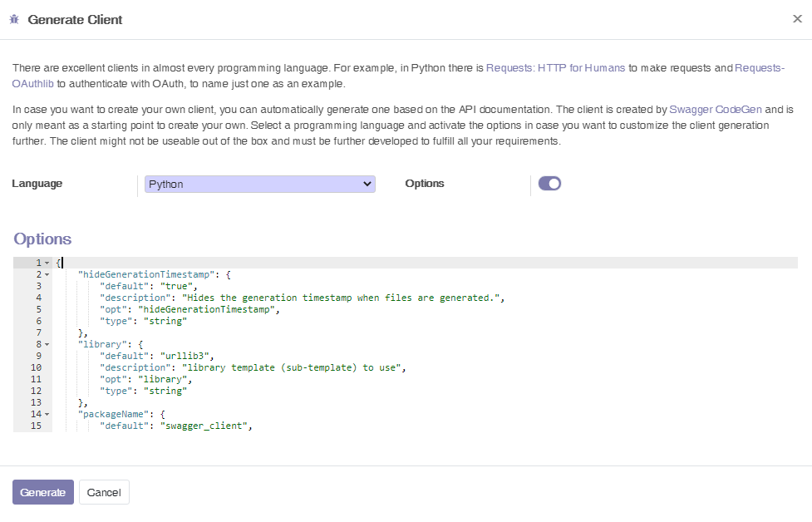Collapse the root object fold arrow on line 1
Image resolution: width=812 pixels, height=522 pixels.
[x=47, y=263]
